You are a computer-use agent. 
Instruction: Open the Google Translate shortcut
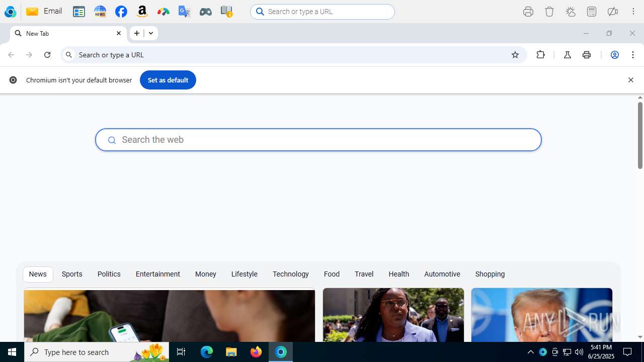pos(185,12)
